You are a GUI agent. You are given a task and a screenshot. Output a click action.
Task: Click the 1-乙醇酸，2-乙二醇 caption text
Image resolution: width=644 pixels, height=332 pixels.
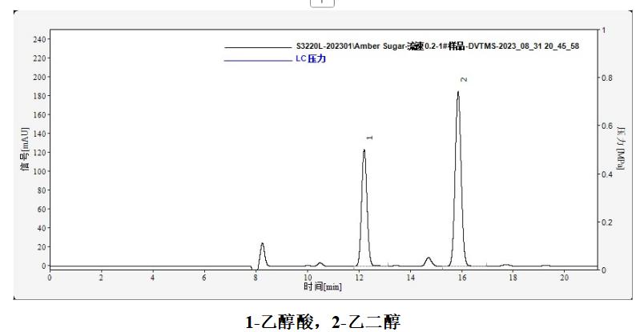tap(322, 322)
